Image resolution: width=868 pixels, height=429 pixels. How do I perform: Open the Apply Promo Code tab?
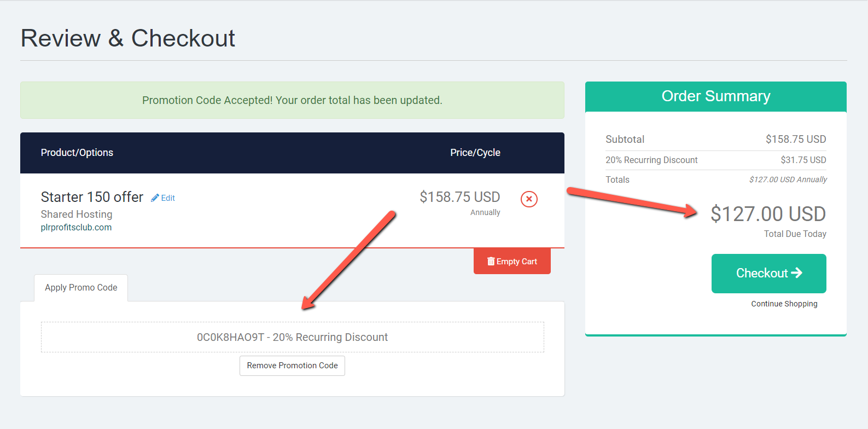tap(81, 288)
